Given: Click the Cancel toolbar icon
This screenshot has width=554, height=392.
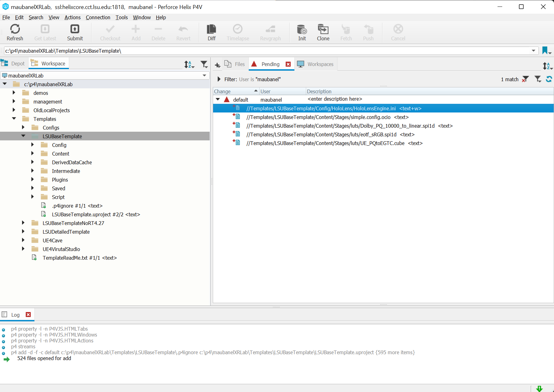Looking at the screenshot, I should point(398,29).
